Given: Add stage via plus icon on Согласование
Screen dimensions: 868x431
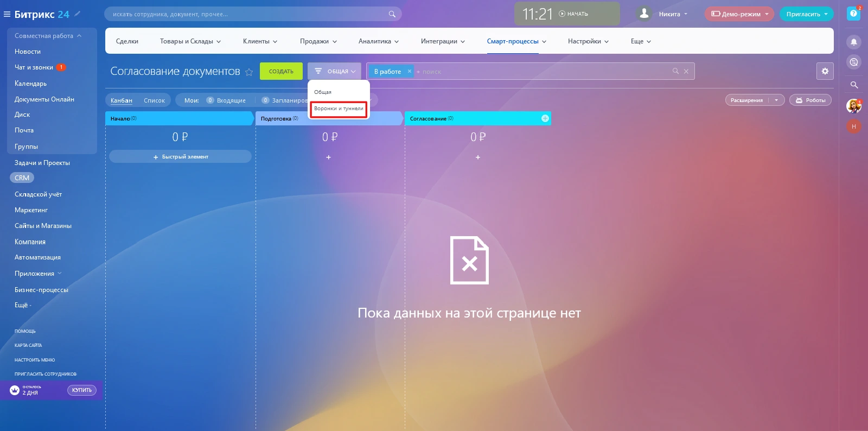Looking at the screenshot, I should click(x=545, y=118).
